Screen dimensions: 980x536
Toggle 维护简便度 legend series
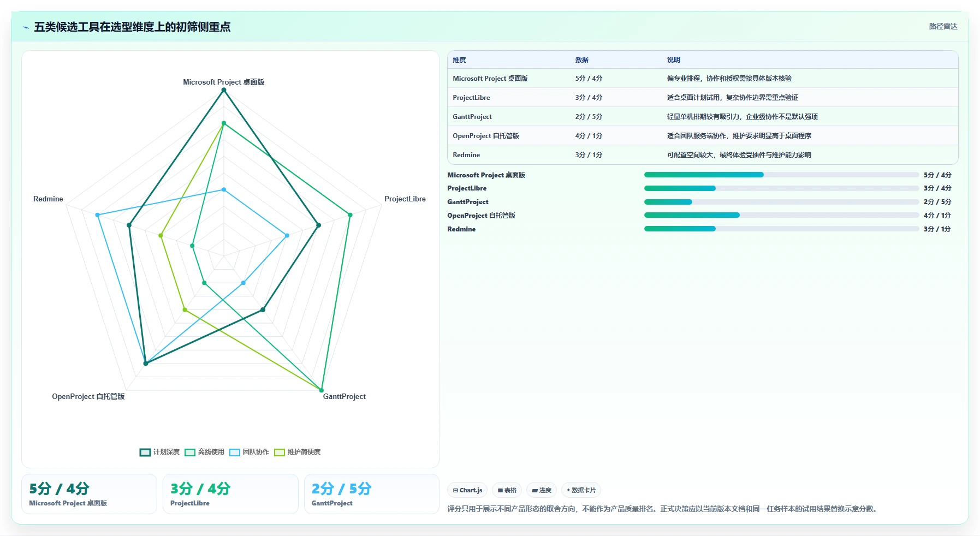tap(297, 452)
